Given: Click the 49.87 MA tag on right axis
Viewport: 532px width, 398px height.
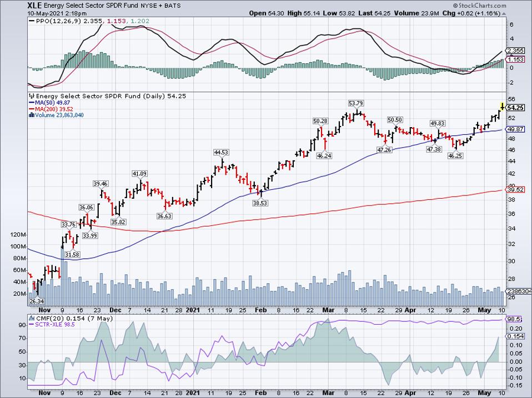Looking at the screenshot, I should point(515,129).
